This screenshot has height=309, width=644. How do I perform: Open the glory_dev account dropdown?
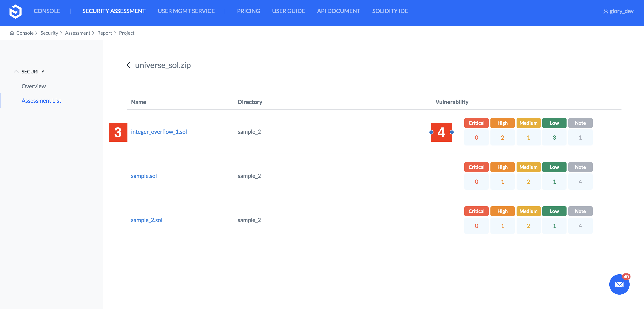pos(621,11)
